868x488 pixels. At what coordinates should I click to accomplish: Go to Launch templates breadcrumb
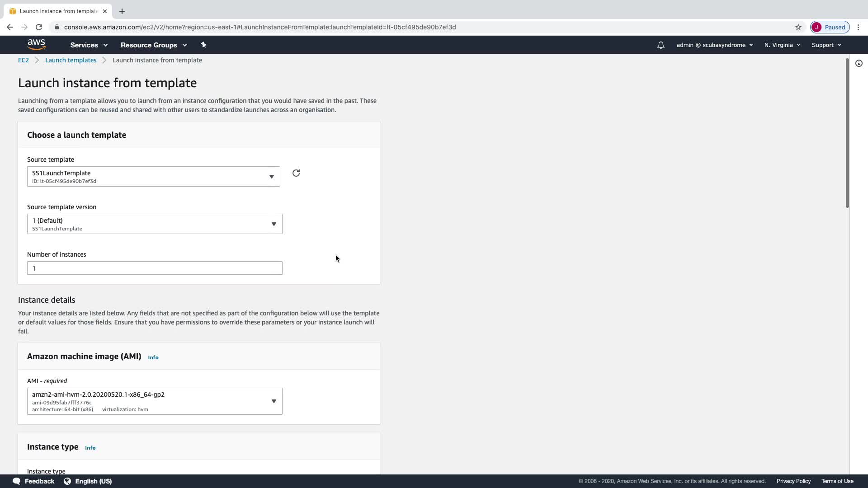(x=71, y=60)
